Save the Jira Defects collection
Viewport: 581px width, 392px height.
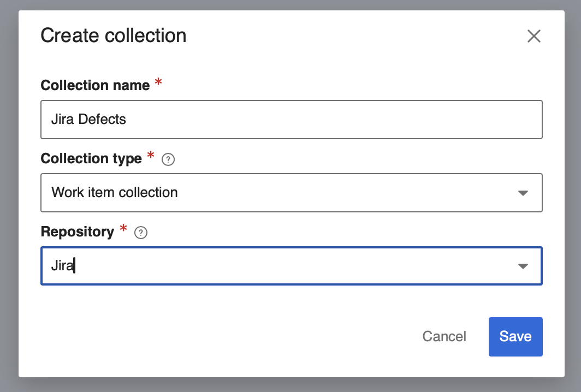click(515, 337)
